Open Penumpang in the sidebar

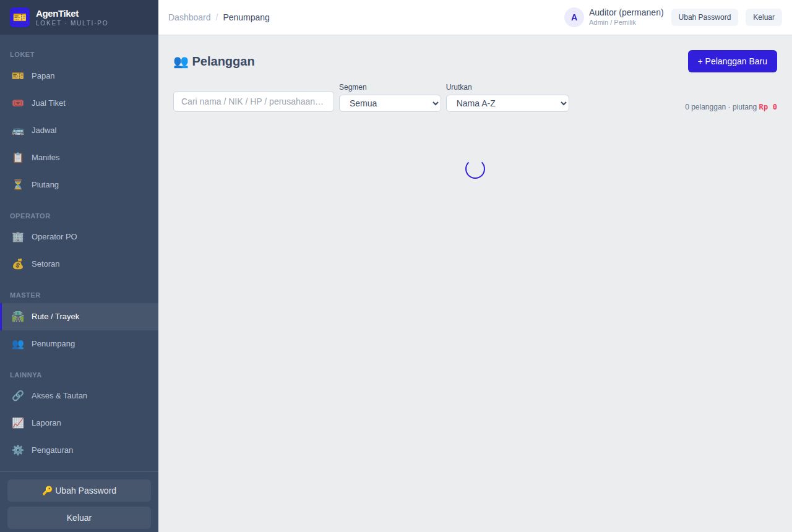(79, 343)
